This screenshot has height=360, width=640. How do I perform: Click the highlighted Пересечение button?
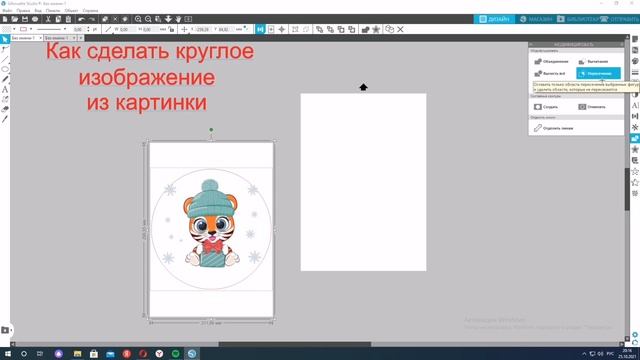point(598,73)
